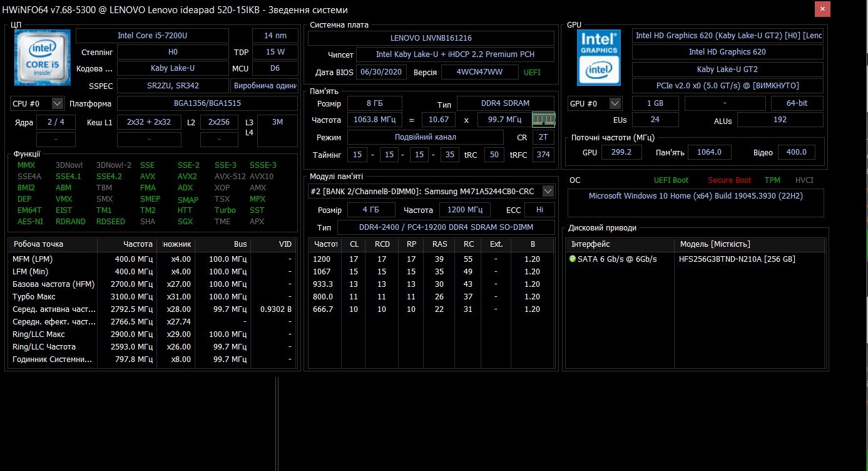Click the Модель [Місткість] column header
Image resolution: width=868 pixels, height=471 pixels.
[x=749, y=244]
